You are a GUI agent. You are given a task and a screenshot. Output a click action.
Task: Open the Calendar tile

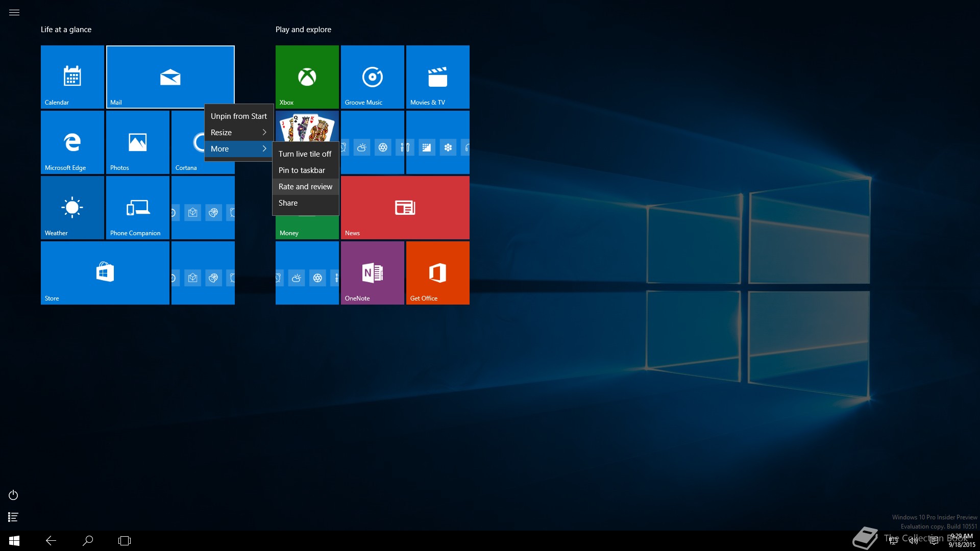tap(72, 77)
